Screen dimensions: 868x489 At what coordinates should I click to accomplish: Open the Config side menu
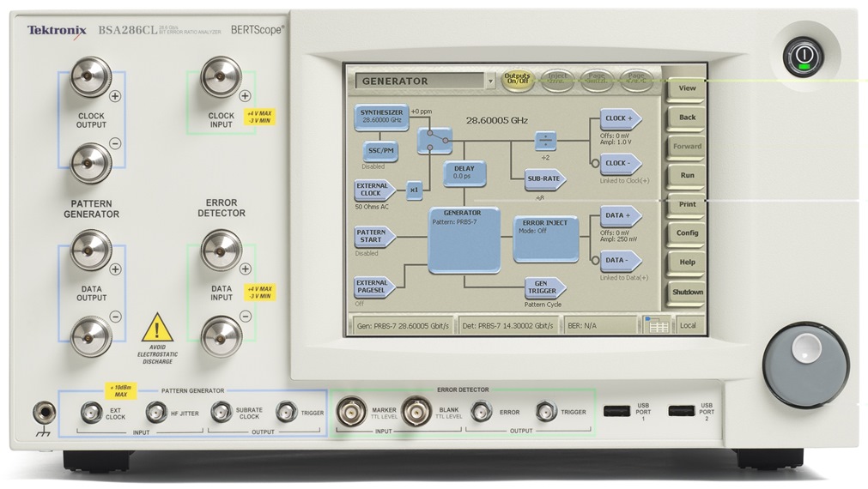point(687,233)
